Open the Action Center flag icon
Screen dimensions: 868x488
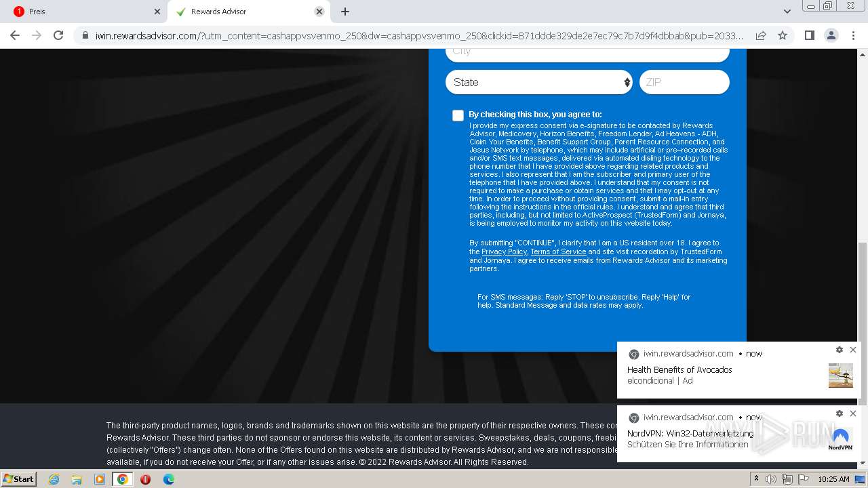(x=804, y=479)
